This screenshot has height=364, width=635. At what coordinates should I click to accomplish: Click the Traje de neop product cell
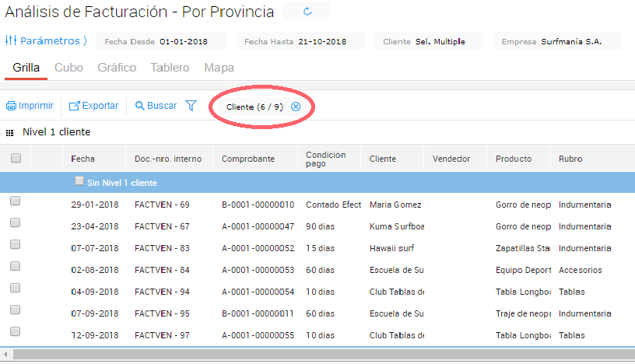point(523,313)
